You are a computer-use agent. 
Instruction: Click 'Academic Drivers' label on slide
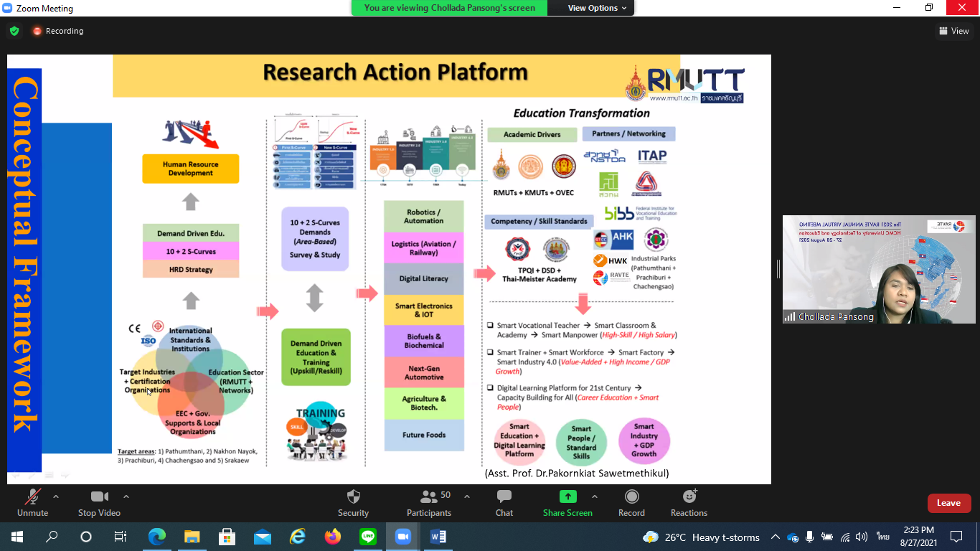coord(532,135)
